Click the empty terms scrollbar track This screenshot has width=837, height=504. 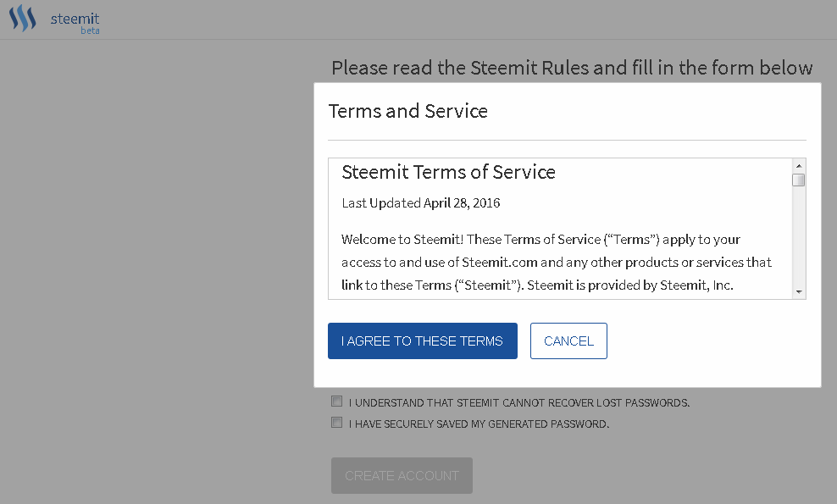click(x=799, y=236)
